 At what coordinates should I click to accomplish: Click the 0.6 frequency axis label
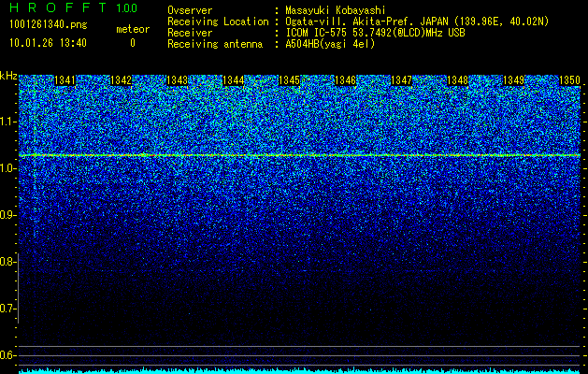click(x=8, y=355)
